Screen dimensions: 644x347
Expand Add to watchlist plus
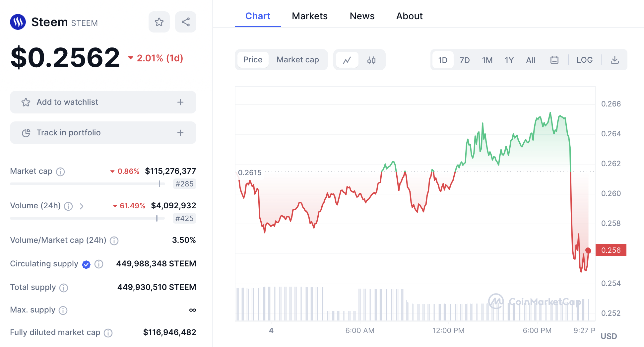[180, 102]
